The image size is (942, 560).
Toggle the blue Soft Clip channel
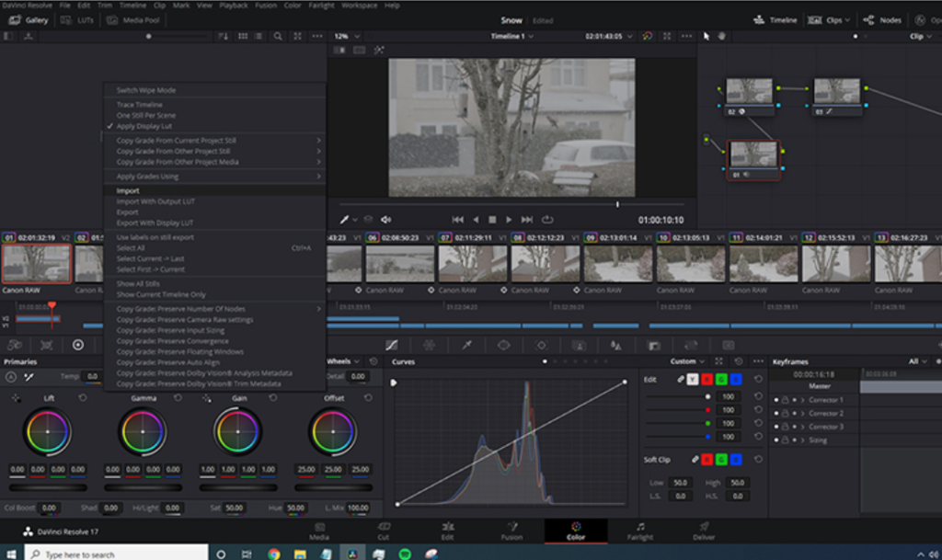736,459
